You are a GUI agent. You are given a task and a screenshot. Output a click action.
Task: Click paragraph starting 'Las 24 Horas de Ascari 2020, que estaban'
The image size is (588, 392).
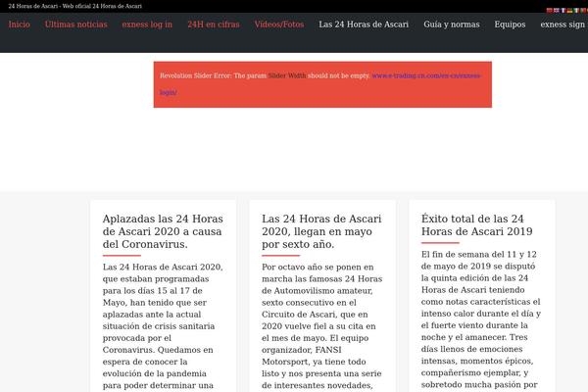pyautogui.click(x=163, y=326)
